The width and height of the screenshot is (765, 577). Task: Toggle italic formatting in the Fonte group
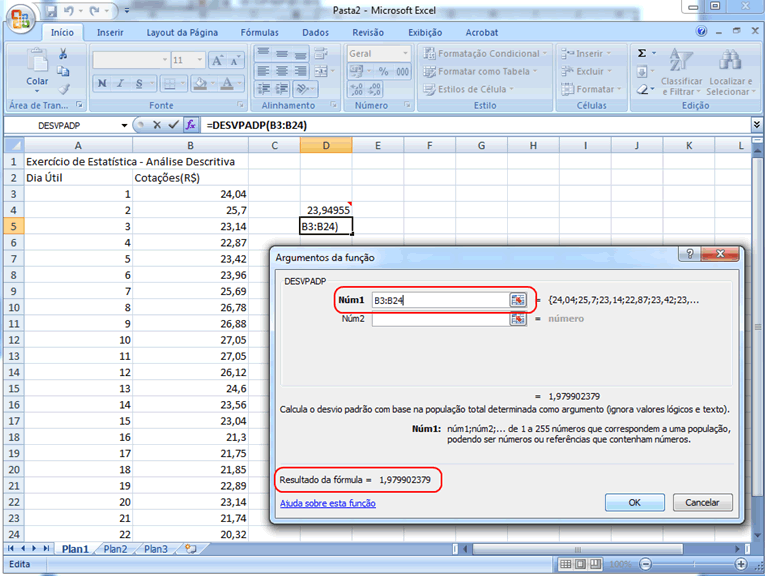click(119, 83)
